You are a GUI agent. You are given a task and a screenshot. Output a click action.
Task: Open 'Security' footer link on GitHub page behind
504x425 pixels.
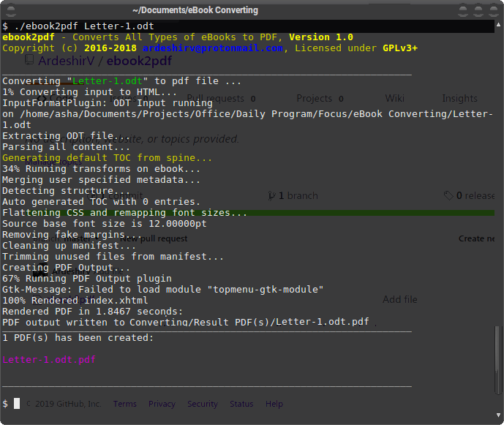203,404
